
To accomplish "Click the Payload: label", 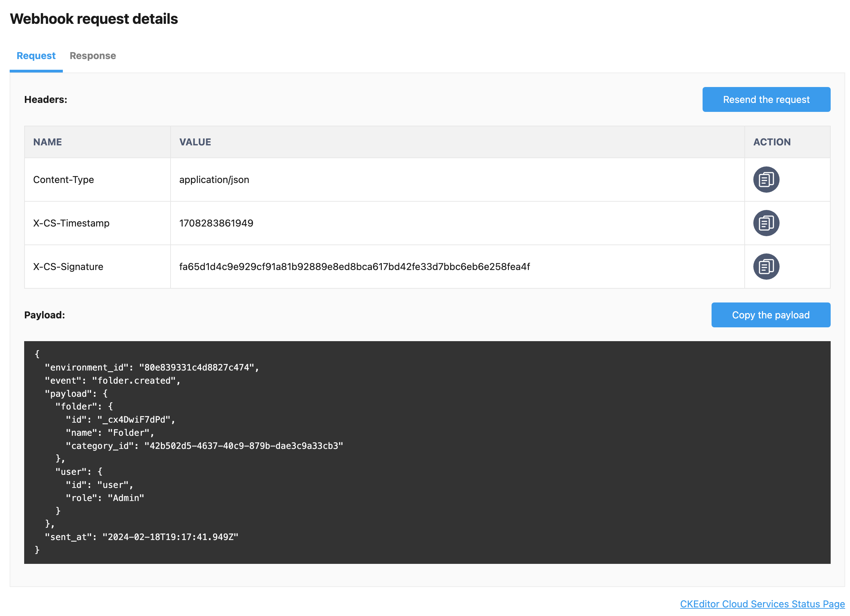I will coord(45,315).
